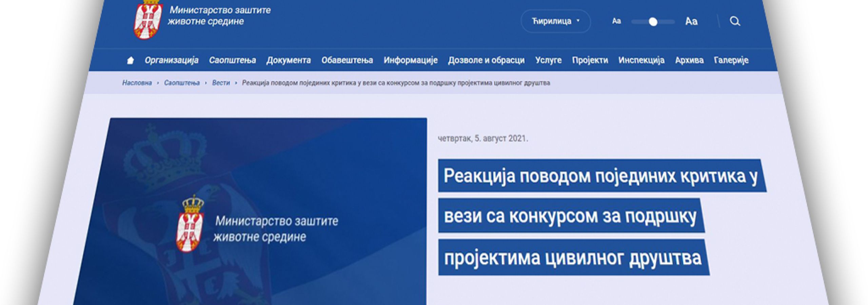Go to Документа section
Viewport: 868px width, 305px height.
(x=289, y=60)
